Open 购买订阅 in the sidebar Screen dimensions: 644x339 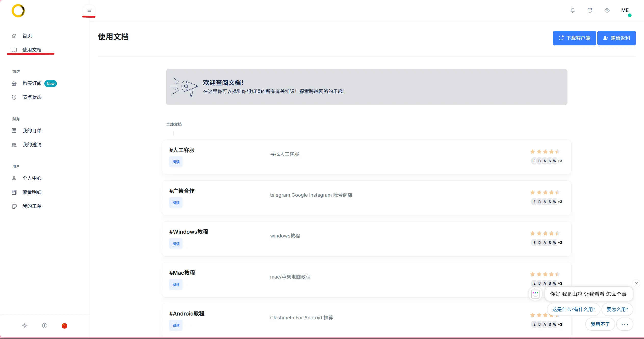coord(32,83)
